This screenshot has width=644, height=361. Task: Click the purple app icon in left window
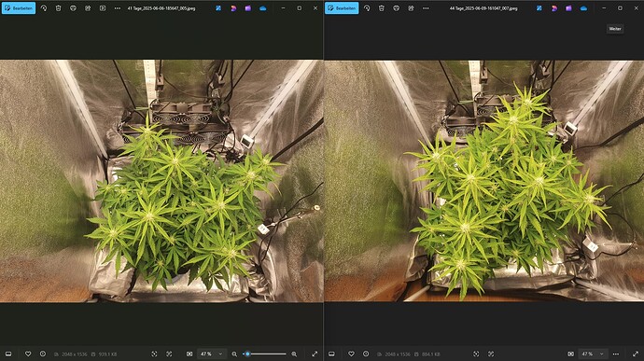click(248, 8)
